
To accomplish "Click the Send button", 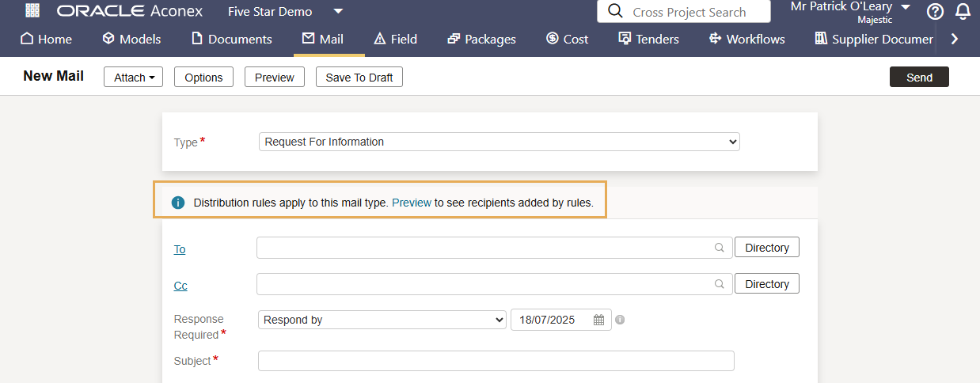I will click(919, 77).
